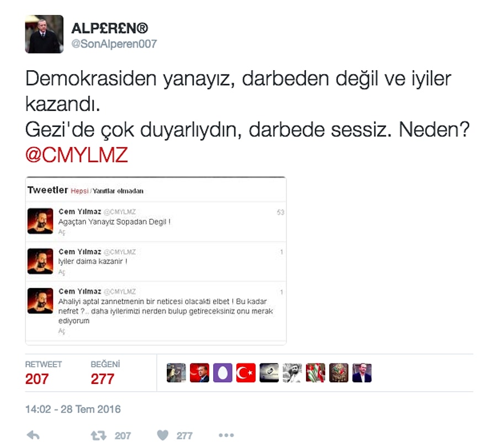The width and height of the screenshot is (497, 448).
Task: Like the tweet with heart icon
Action: [163, 435]
